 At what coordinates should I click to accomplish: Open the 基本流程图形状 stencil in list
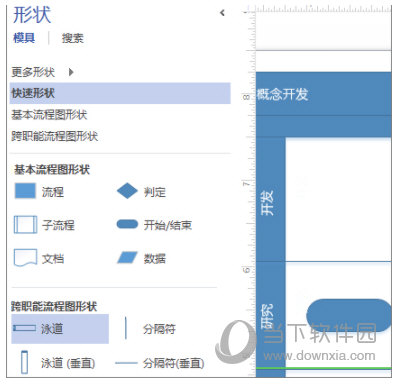tap(49, 115)
